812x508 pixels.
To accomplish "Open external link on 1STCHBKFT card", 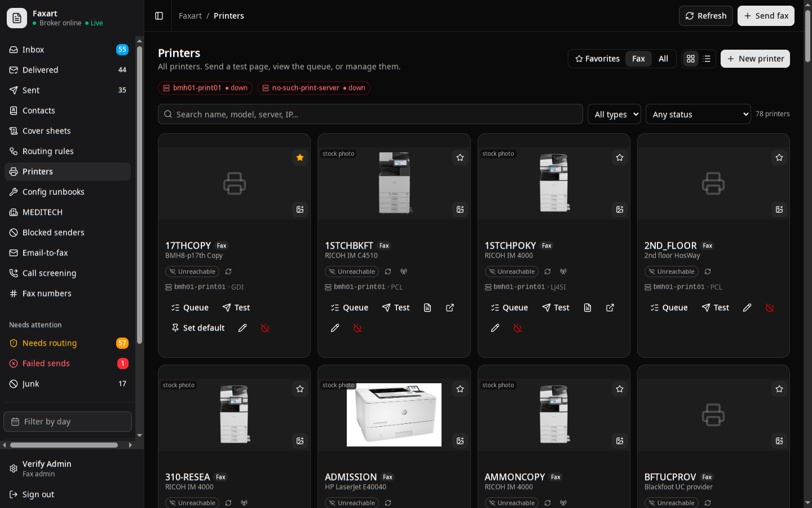I will tap(450, 308).
